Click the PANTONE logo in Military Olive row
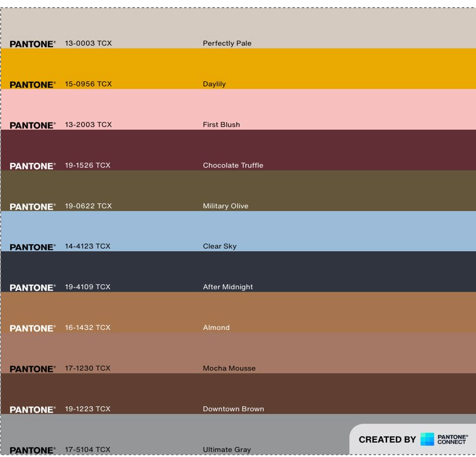Screen dimensions: 476x457 coord(32,206)
